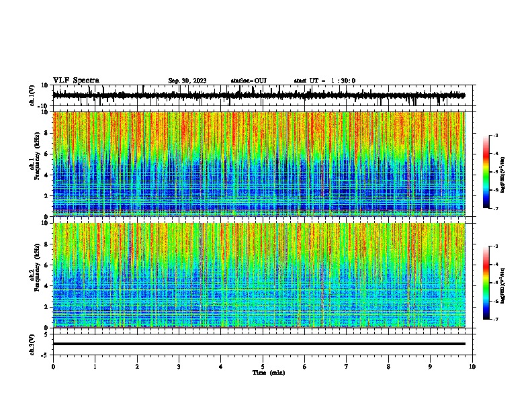Click "-5" on the ch.1 color bar

[495, 172]
